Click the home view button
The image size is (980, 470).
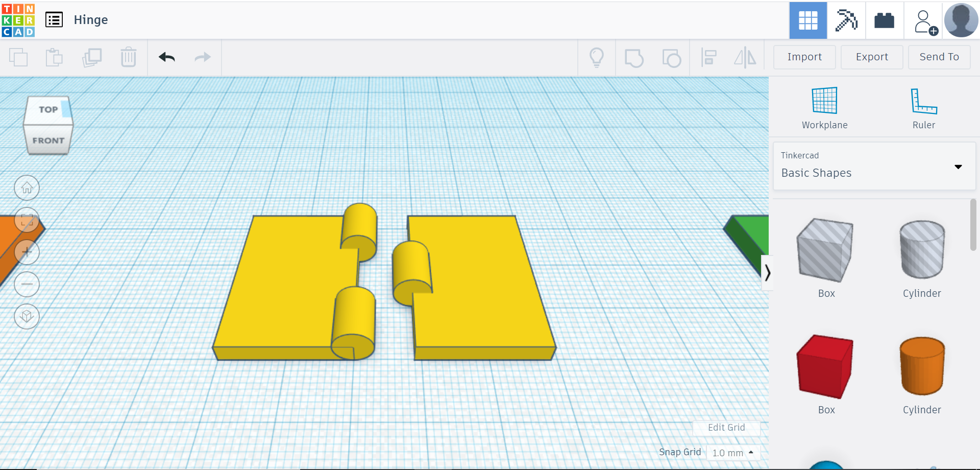27,187
